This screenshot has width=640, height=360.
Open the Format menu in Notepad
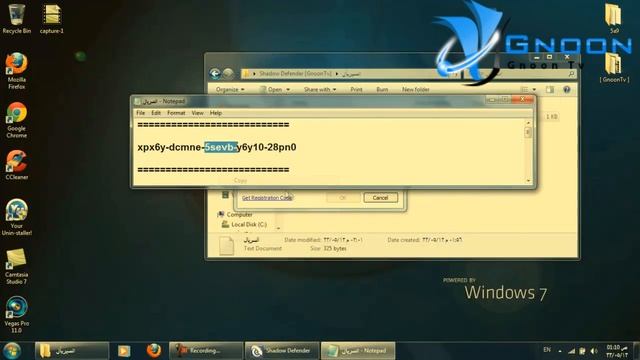pos(176,113)
